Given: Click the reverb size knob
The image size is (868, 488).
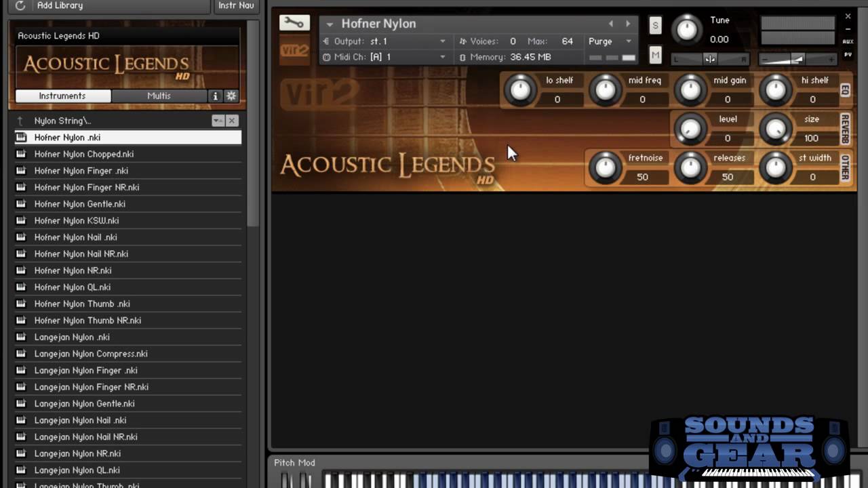Looking at the screenshot, I should click(x=775, y=129).
